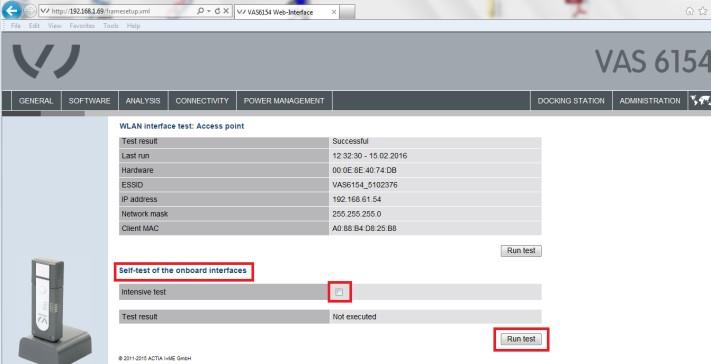Click the Client MAC value A0:88:B4:D8:25:B8
The width and height of the screenshot is (711, 364).
click(364, 228)
